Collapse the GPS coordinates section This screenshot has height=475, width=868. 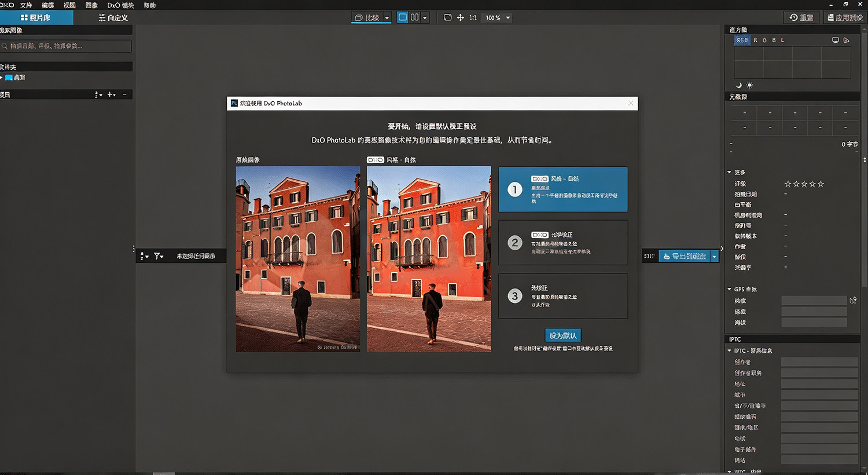729,289
